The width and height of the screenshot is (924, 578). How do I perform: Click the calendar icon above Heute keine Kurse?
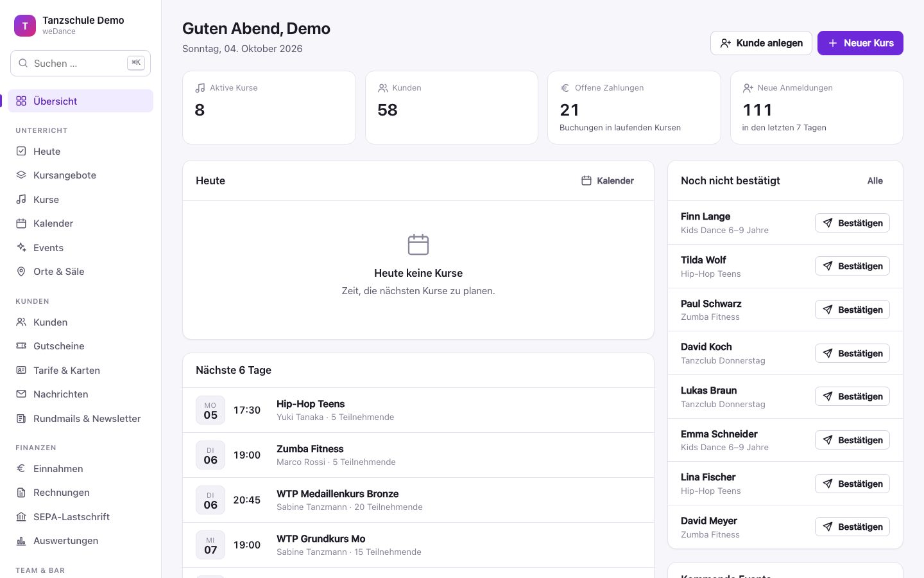click(x=418, y=245)
